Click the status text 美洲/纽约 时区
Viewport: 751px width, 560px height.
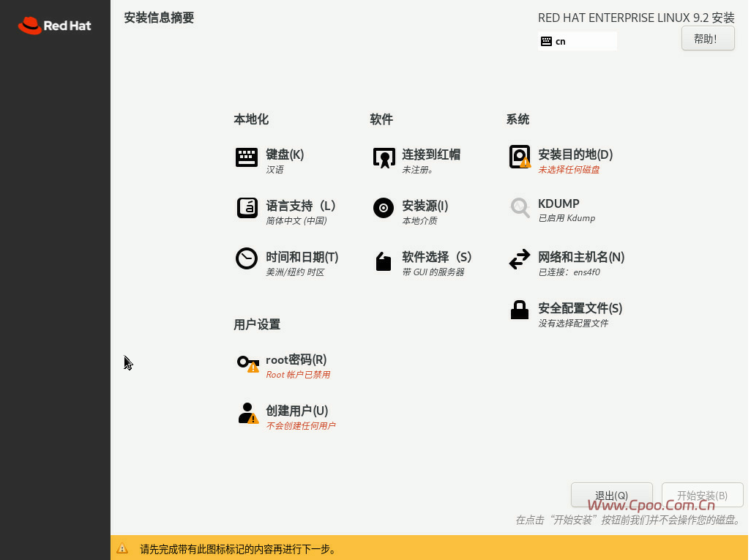[x=295, y=272]
